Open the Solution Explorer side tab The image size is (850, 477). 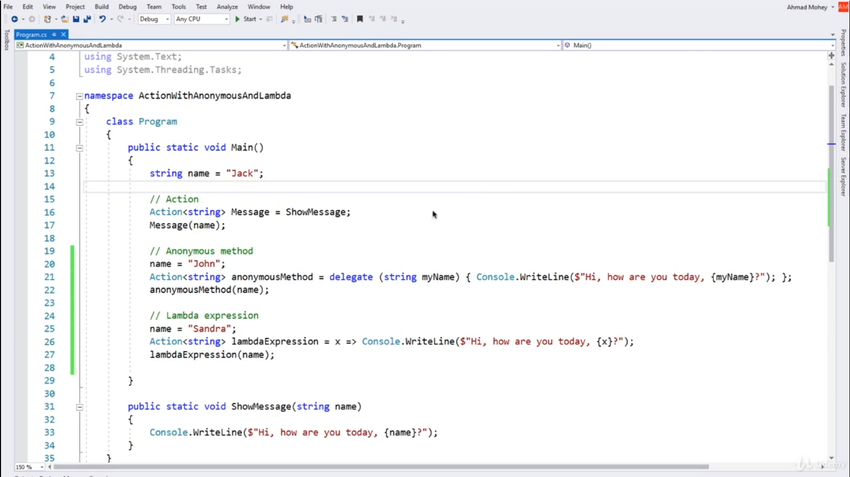pos(843,85)
